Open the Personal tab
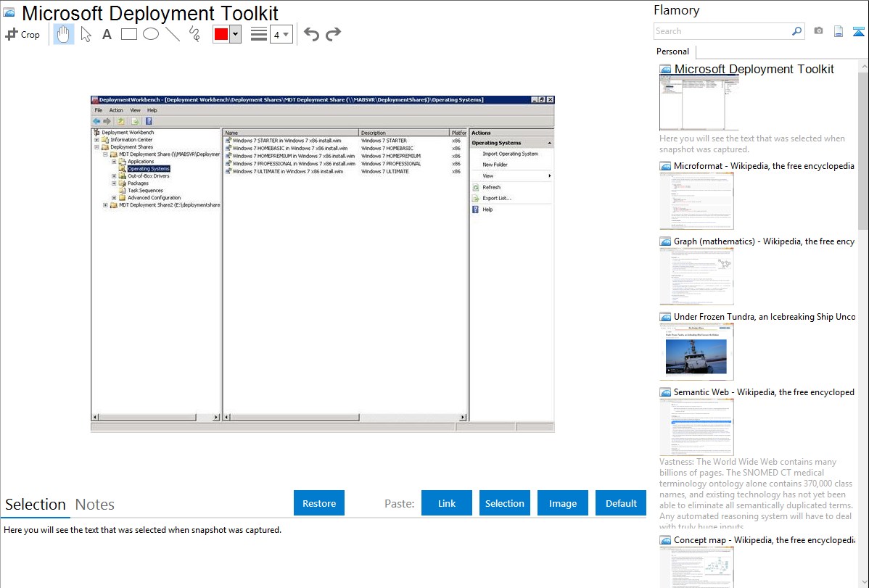This screenshot has height=588, width=869. click(x=673, y=51)
